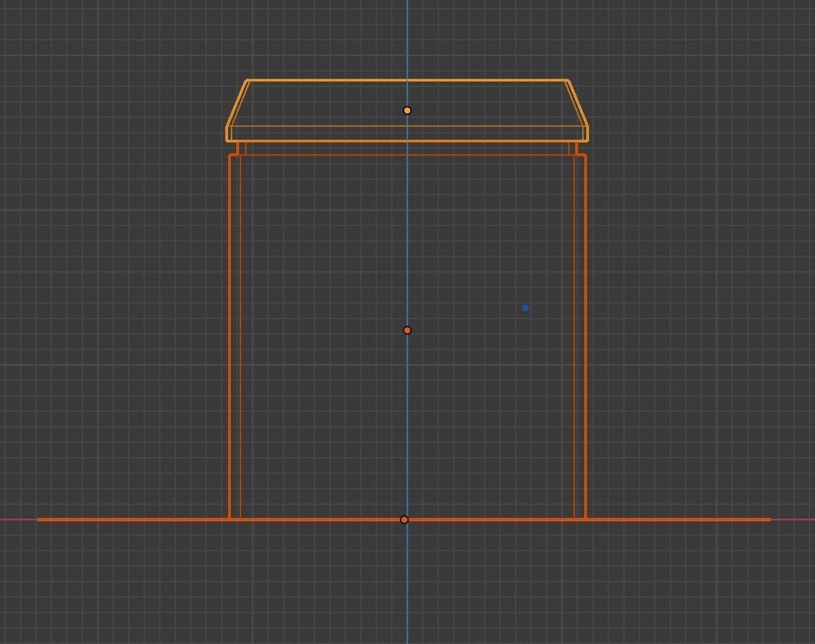
Task: Click the origin dot on the ground plane
Action: click(x=404, y=520)
